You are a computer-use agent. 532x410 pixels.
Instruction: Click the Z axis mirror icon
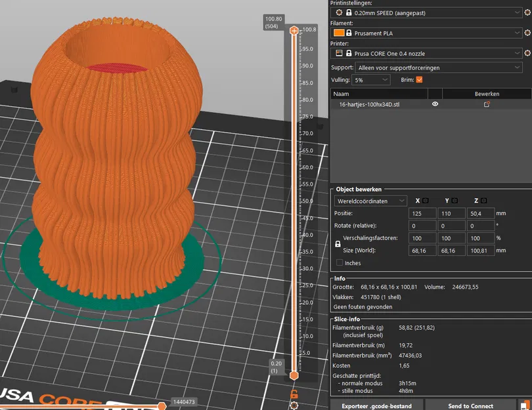pos(483,201)
